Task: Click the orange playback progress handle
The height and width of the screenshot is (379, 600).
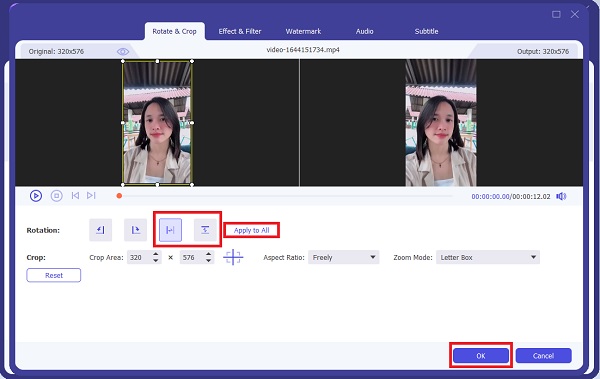Action: 119,196
